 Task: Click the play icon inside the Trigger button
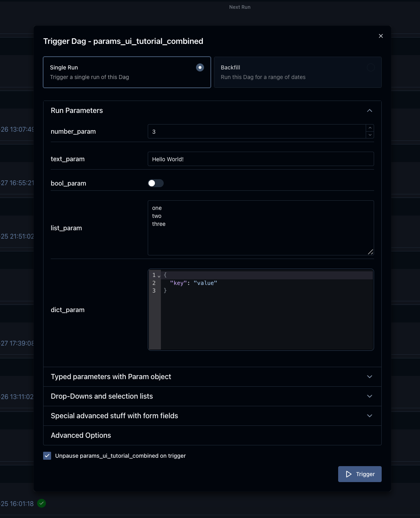point(348,474)
